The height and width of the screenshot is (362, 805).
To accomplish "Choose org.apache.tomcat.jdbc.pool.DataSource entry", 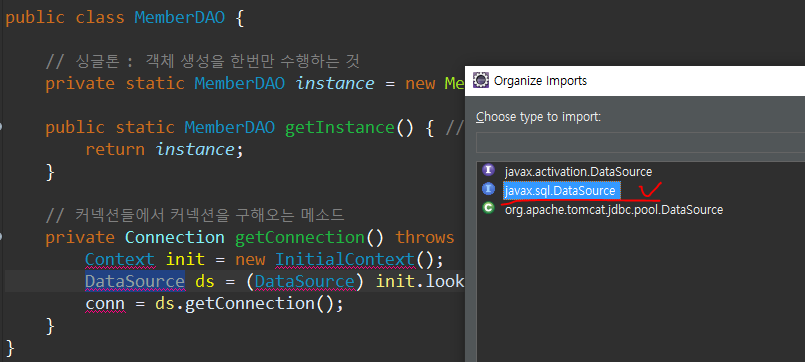I will (x=614, y=209).
